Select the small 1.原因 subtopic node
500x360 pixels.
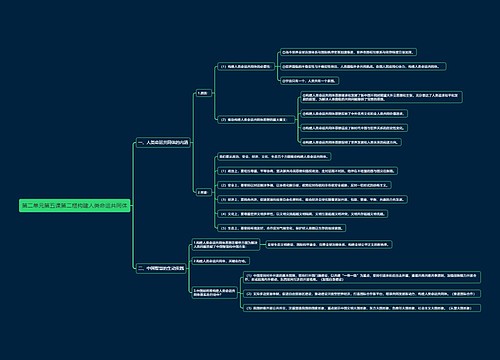[x=203, y=93]
